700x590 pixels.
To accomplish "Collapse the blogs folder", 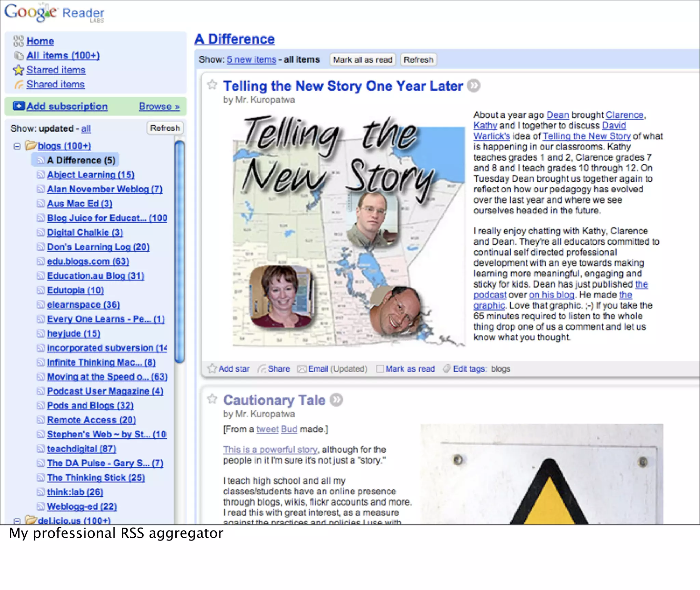I will 17,146.
